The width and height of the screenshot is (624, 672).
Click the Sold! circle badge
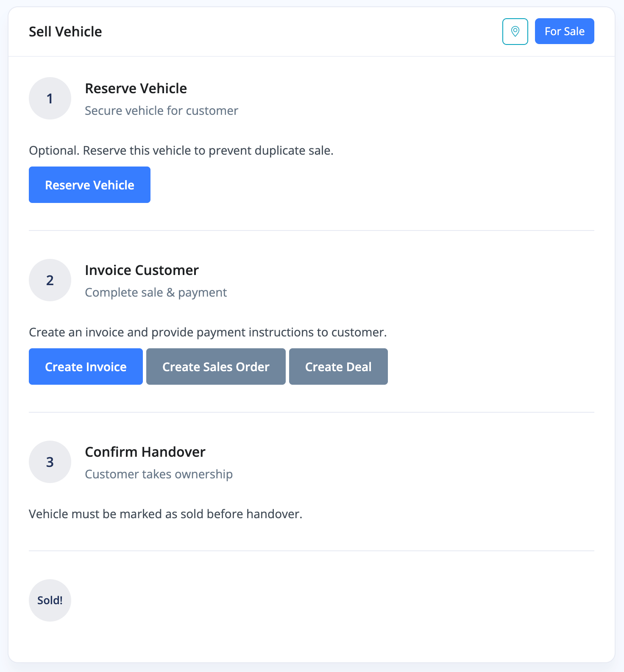click(50, 600)
